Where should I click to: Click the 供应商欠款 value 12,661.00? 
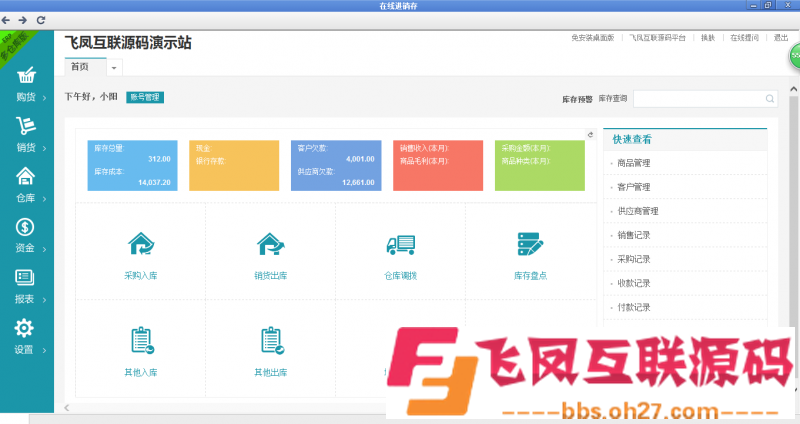[358, 182]
